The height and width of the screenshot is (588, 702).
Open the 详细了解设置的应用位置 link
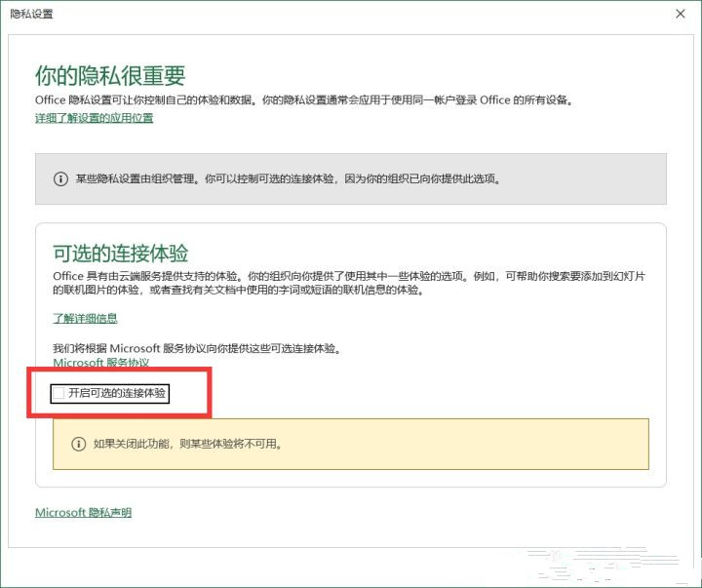94,118
